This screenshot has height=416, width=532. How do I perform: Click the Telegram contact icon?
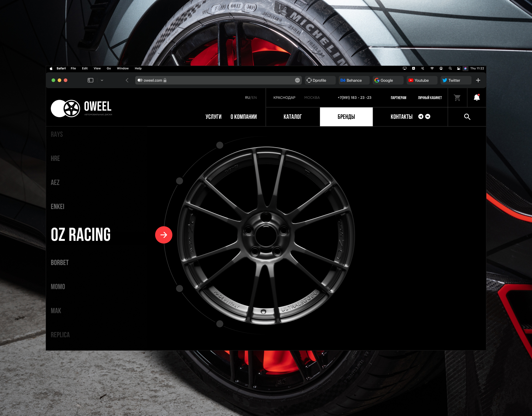click(x=421, y=116)
